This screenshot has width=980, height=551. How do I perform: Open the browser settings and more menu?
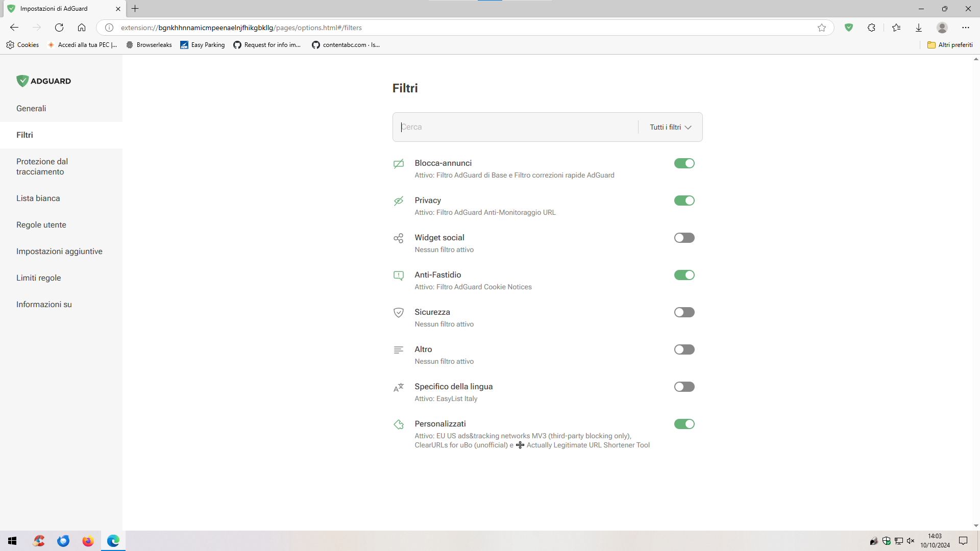point(966,28)
